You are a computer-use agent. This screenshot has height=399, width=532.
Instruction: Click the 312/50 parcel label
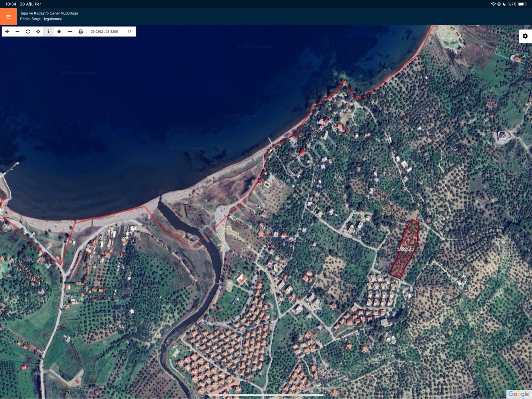click(405, 249)
